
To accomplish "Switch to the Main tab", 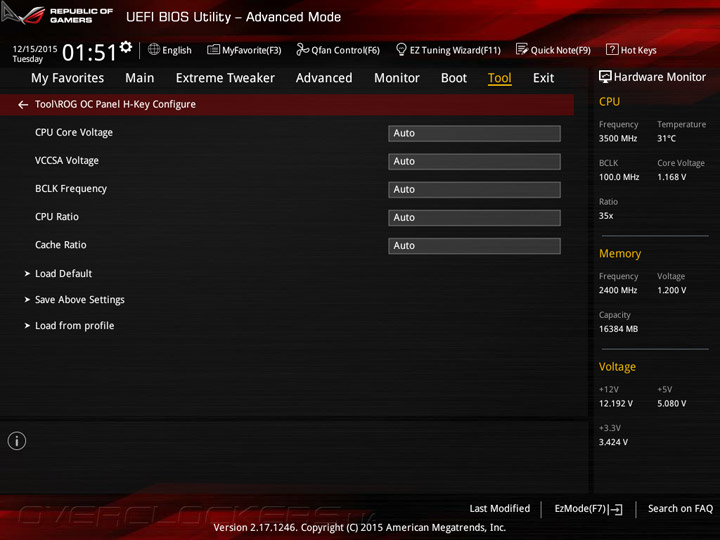I will 140,78.
